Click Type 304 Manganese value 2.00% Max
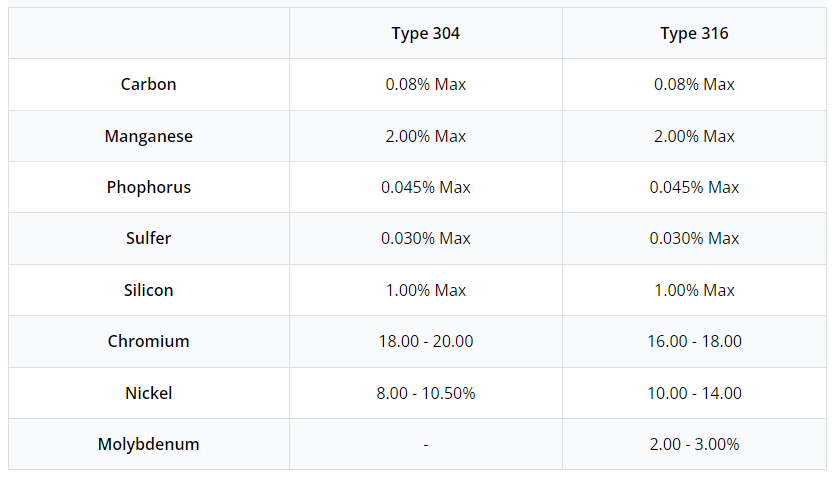Image resolution: width=835 pixels, height=481 pixels. (x=425, y=136)
